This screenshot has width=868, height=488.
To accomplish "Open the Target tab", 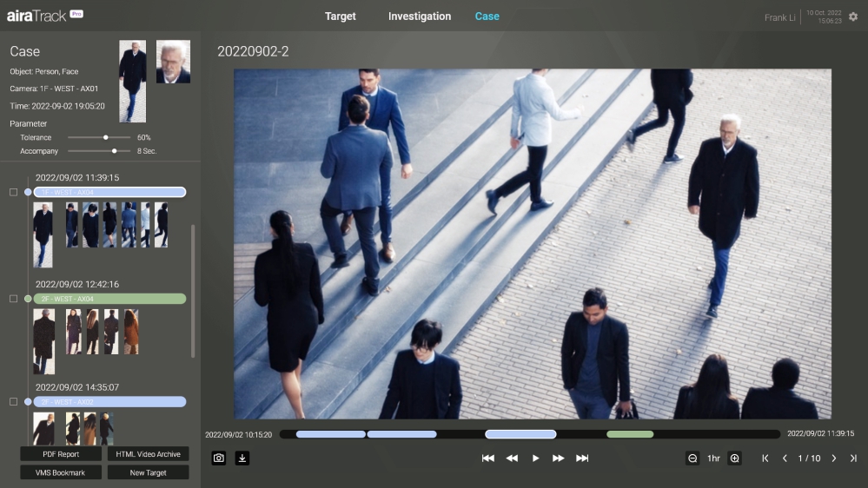I will (x=341, y=16).
